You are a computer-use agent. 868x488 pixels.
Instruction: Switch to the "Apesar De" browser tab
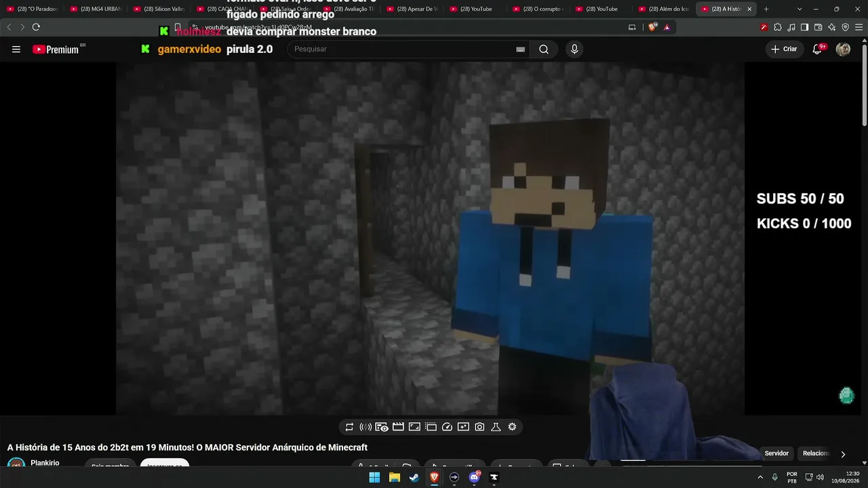412,9
